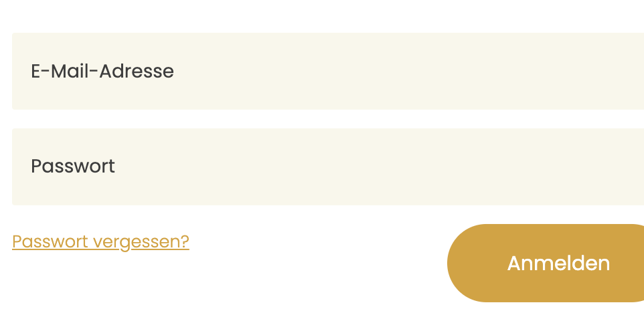Follow the forgot password link

[100, 241]
